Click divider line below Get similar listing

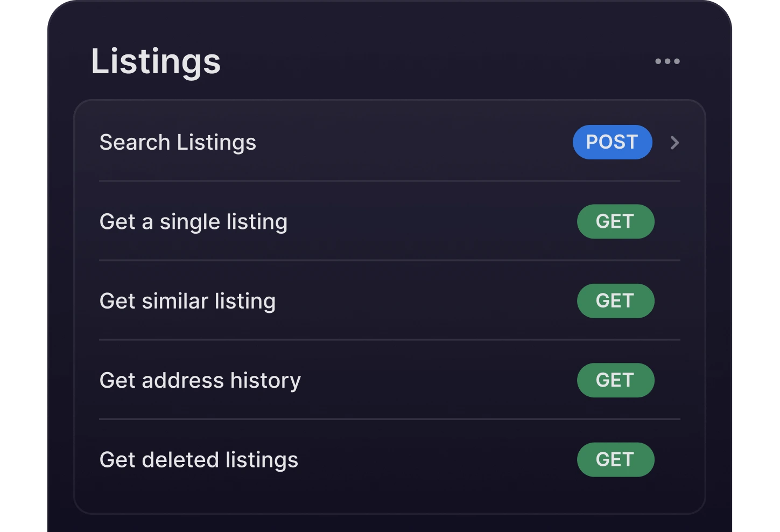click(x=389, y=340)
